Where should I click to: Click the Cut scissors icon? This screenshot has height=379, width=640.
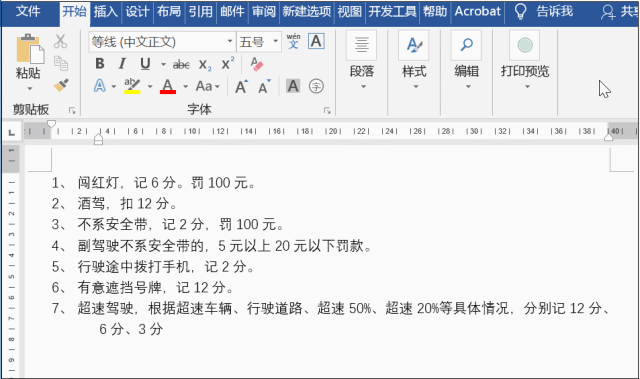click(x=60, y=42)
